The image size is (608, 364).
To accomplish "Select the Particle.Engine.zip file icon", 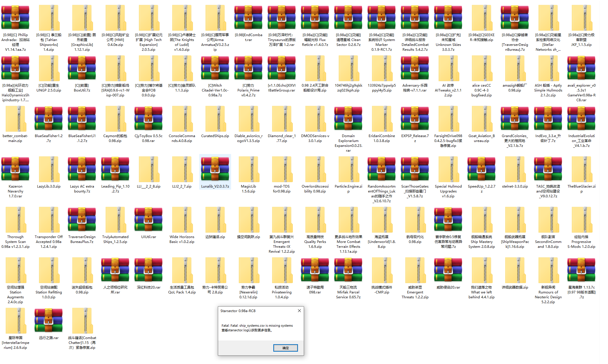I will (348, 169).
